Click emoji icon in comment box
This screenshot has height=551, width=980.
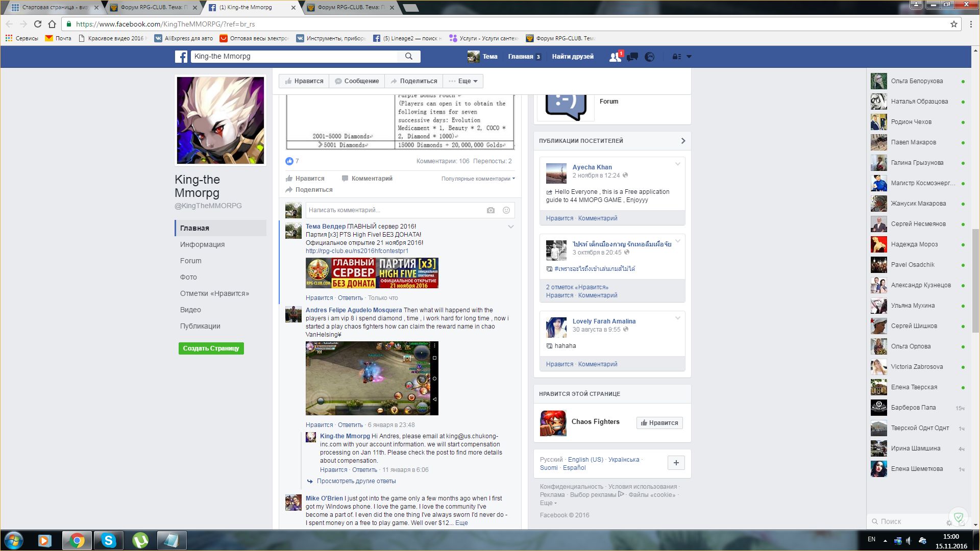pyautogui.click(x=506, y=210)
